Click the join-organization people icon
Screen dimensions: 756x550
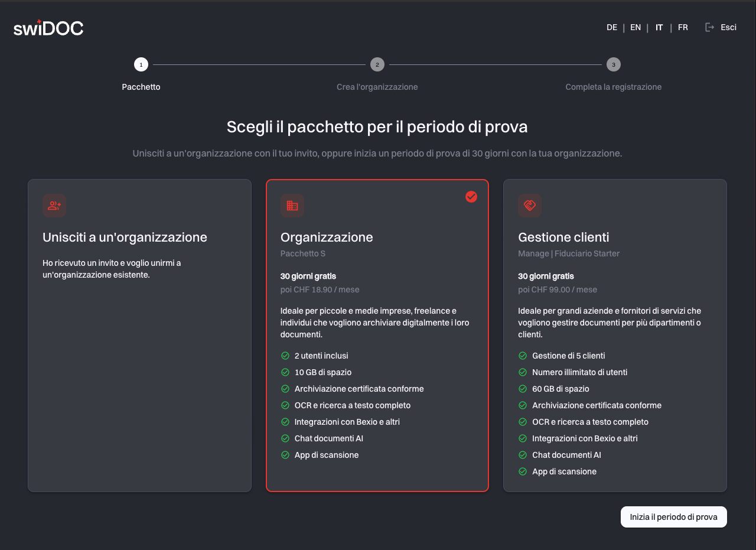point(54,206)
